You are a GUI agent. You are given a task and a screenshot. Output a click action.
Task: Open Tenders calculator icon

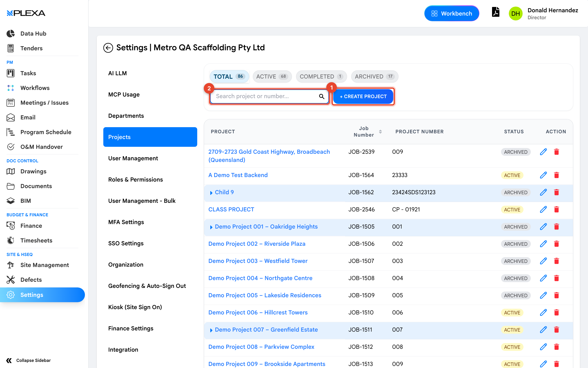[x=11, y=48]
